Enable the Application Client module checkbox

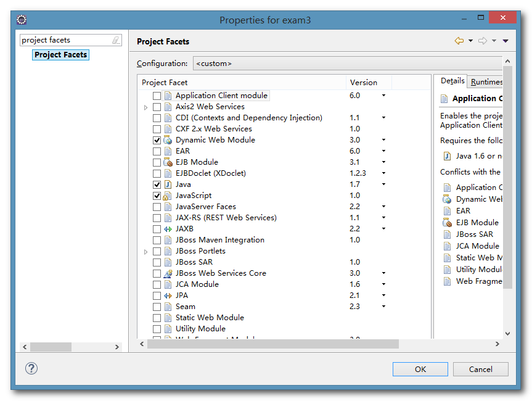157,96
